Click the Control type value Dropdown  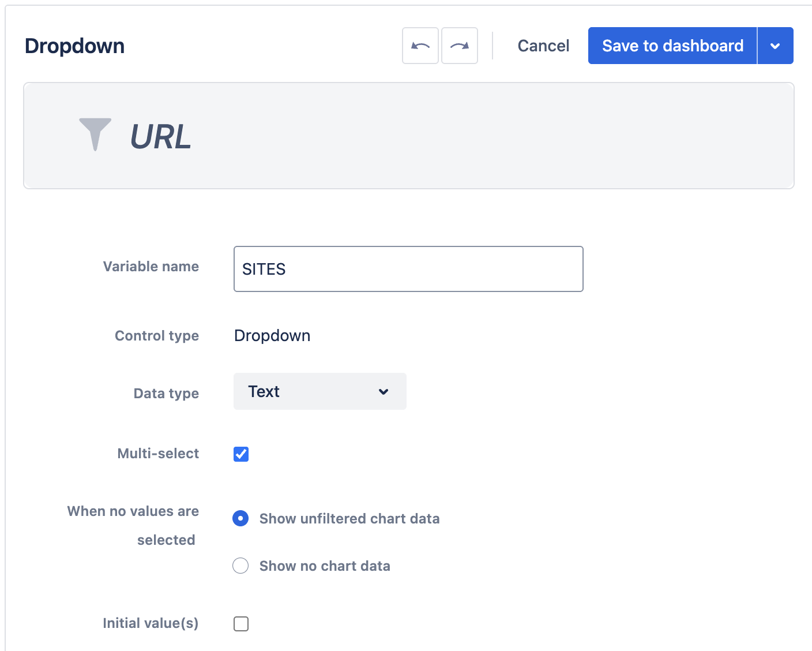272,336
